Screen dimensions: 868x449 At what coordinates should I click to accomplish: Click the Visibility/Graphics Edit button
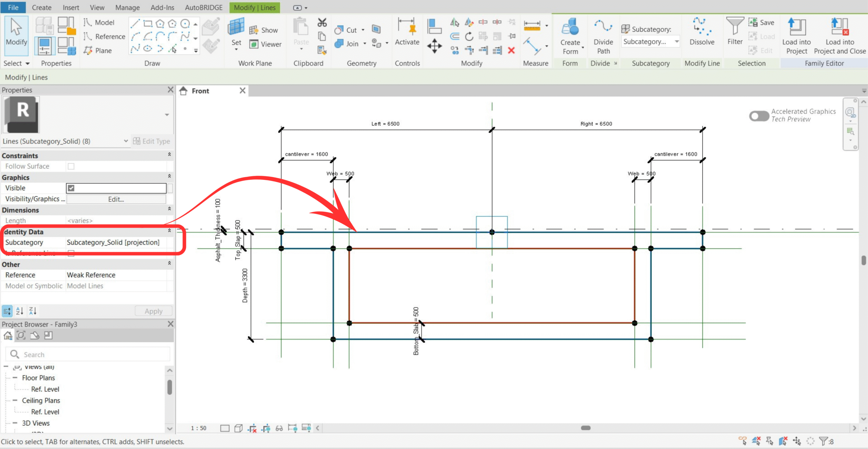click(x=116, y=199)
